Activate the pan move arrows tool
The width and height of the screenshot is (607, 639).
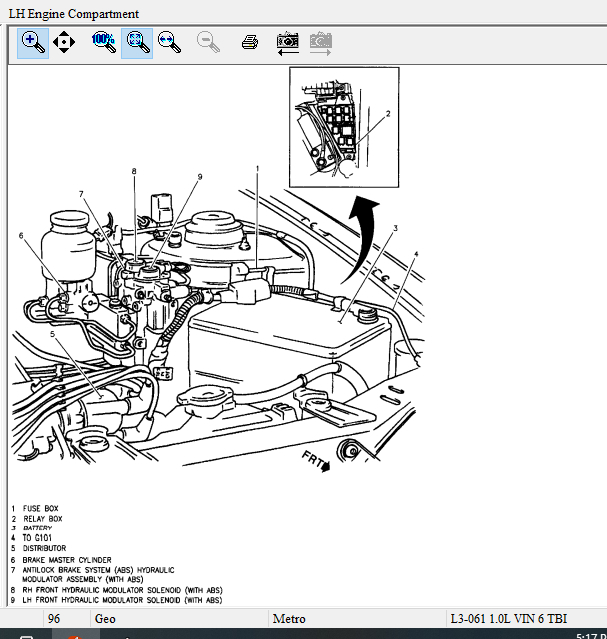point(64,42)
